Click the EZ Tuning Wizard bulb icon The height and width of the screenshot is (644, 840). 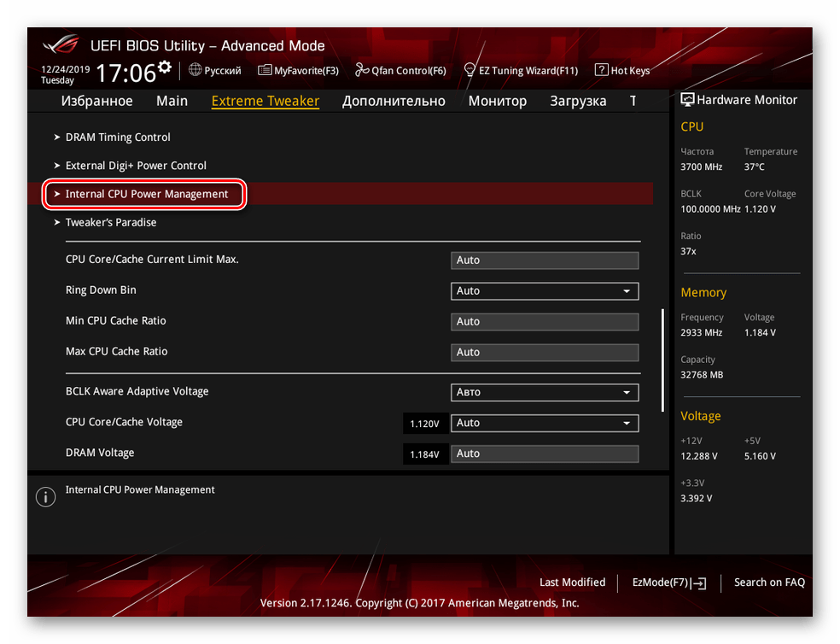(x=470, y=70)
